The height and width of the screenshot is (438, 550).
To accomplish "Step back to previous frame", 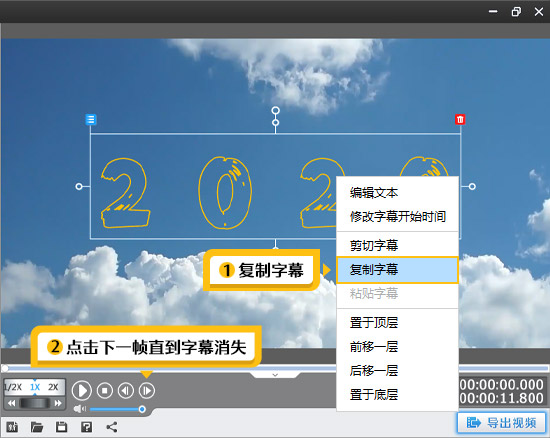I will click(126, 390).
